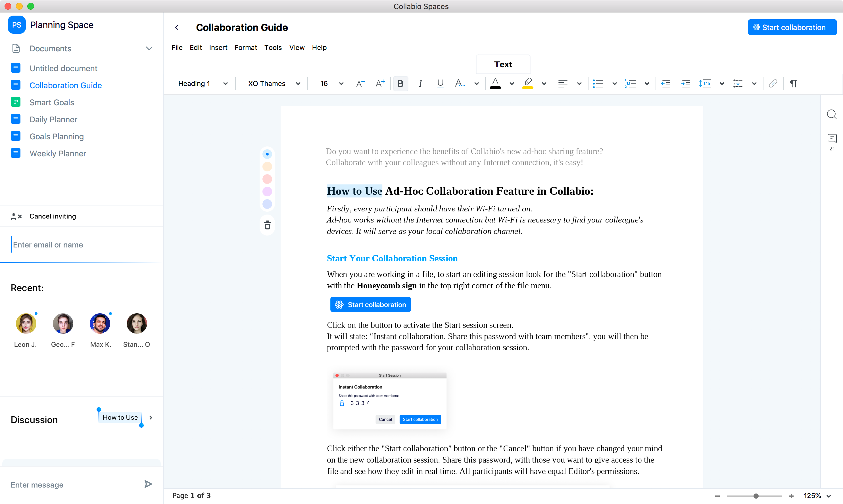Select the pink comment color swatch
The height and width of the screenshot is (504, 843).
pos(267,179)
